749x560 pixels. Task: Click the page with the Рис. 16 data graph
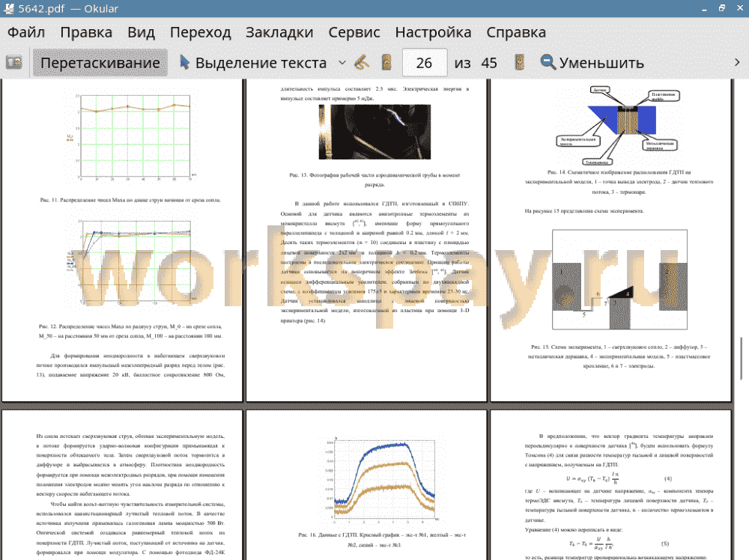click(366, 485)
